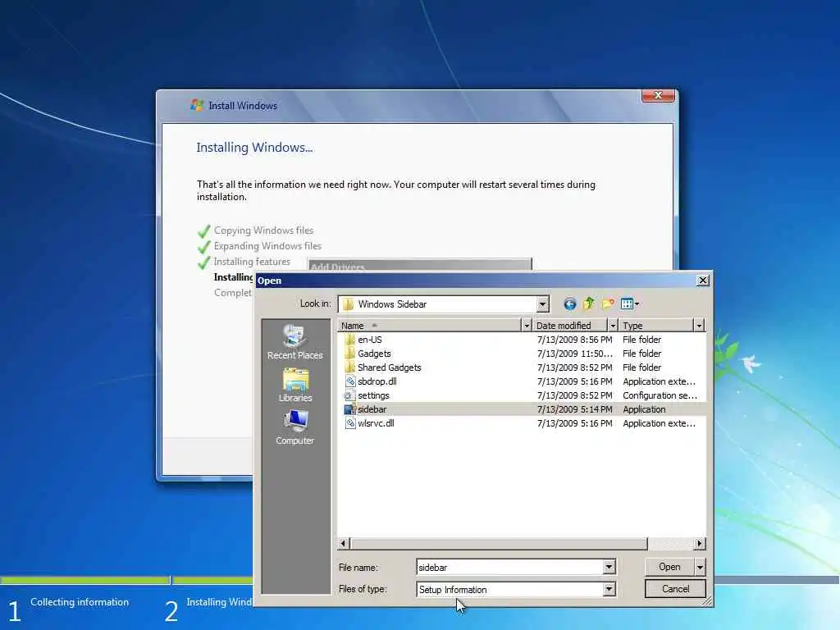This screenshot has height=630, width=840.
Task: Expand the Files of type dropdown arrow
Action: [x=609, y=589]
